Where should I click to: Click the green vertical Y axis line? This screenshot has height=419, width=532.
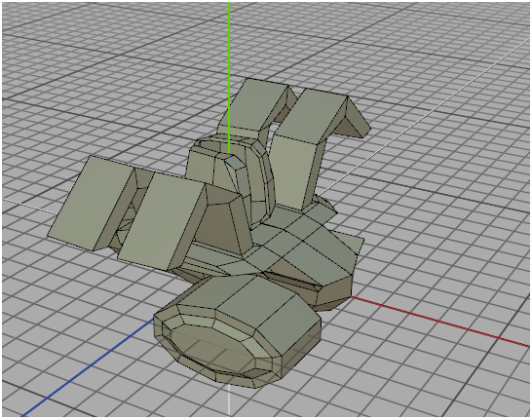pyautogui.click(x=229, y=77)
